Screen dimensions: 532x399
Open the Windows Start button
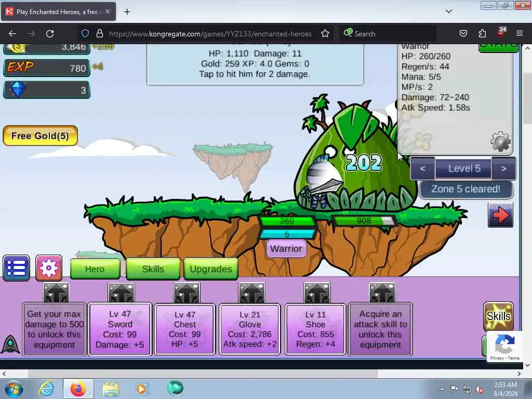pyautogui.click(x=14, y=389)
